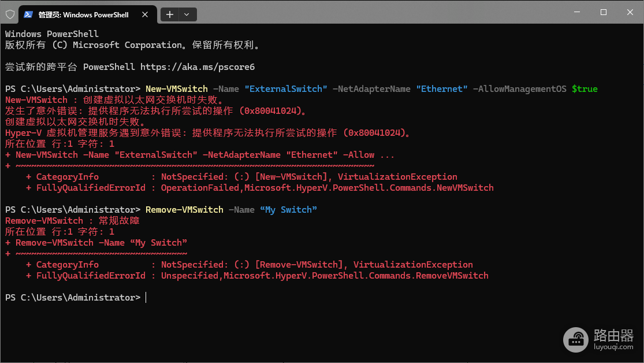This screenshot has width=644, height=363.
Task: Click the OperationFailed FullyQualifiedErrorId line
Action: [x=259, y=188]
